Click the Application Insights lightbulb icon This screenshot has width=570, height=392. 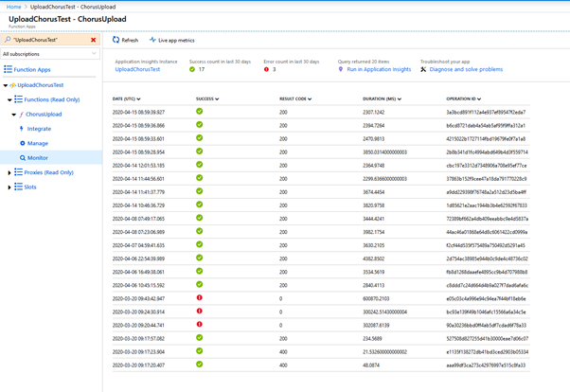[x=341, y=69]
